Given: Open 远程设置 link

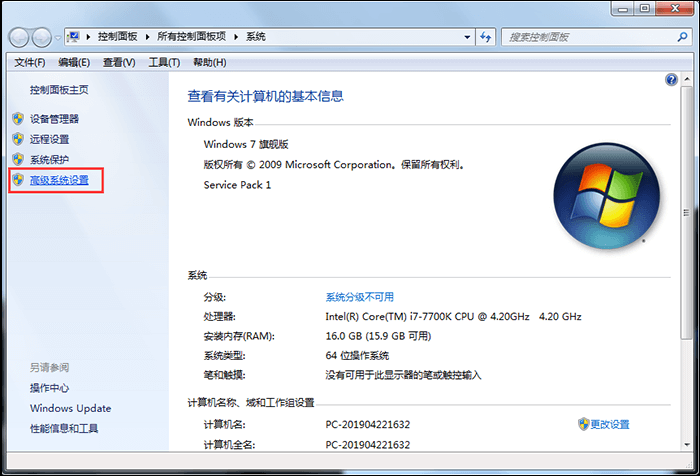Looking at the screenshot, I should (x=49, y=140).
